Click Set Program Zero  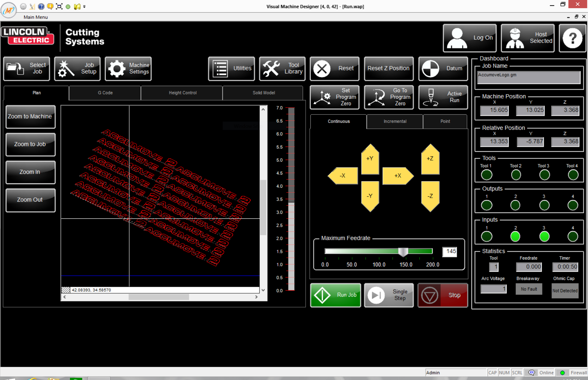(334, 97)
